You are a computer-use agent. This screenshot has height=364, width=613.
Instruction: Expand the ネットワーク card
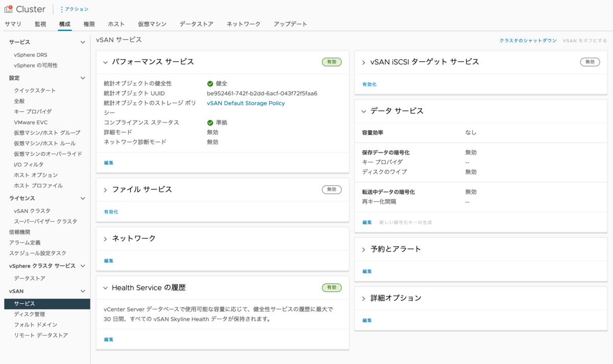click(x=106, y=239)
